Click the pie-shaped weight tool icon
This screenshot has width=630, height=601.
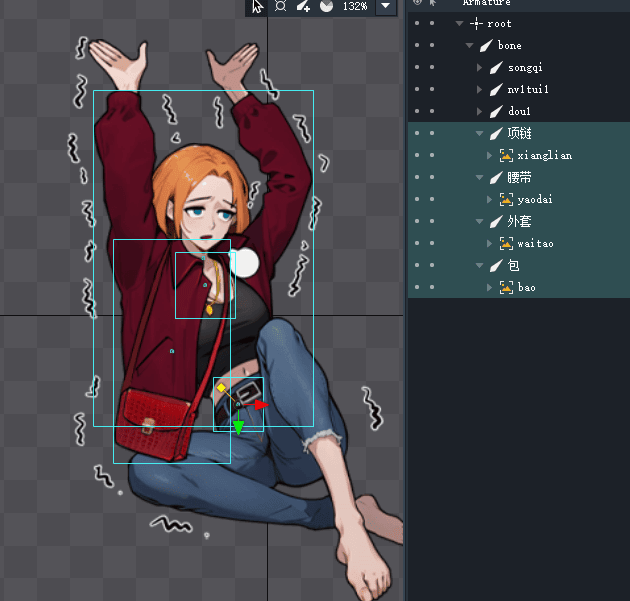coord(327,6)
